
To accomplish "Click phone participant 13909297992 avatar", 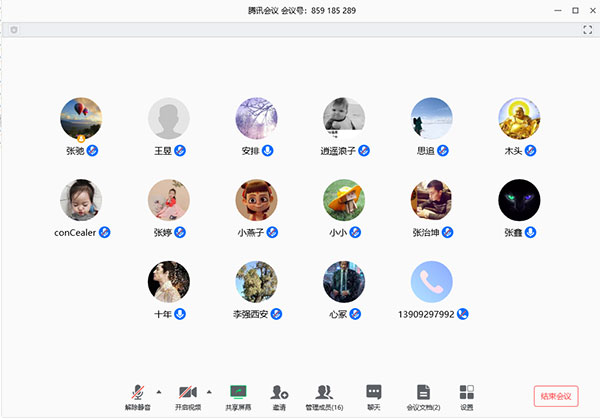I will click(432, 282).
